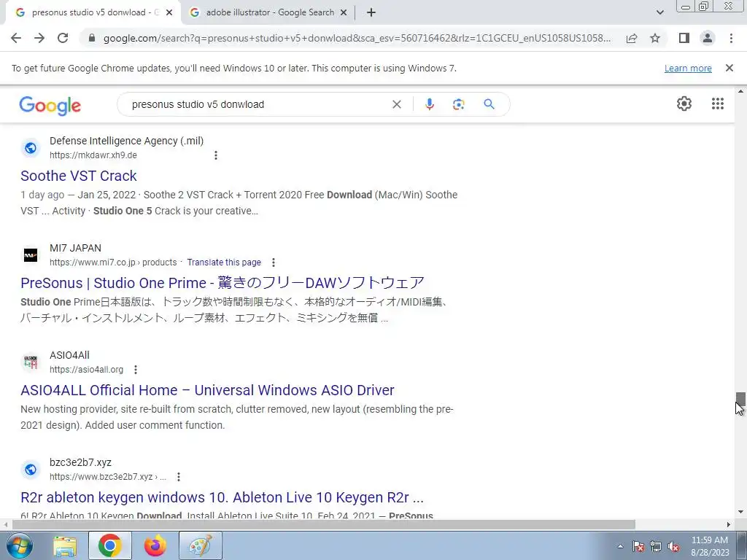Open PreSonus Studio One Prime result

[222, 283]
